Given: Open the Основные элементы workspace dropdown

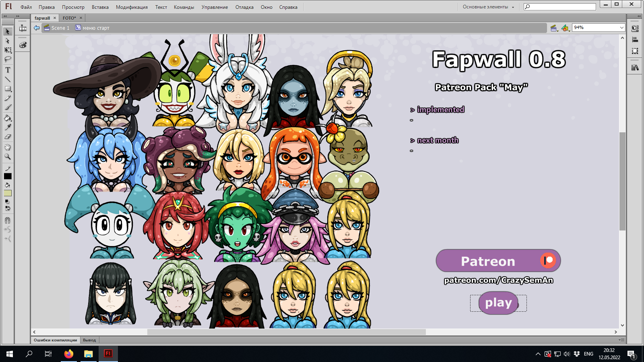Looking at the screenshot, I should 488,7.
